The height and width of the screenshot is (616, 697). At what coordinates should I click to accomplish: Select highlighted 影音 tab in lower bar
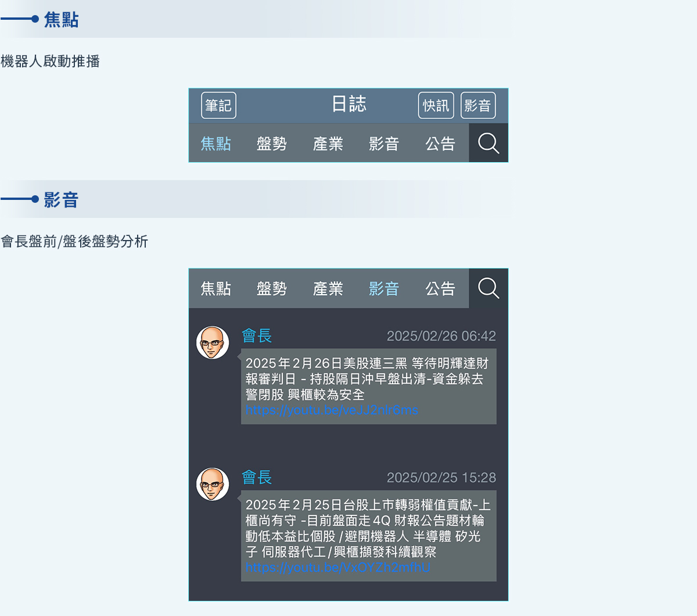pos(384,289)
